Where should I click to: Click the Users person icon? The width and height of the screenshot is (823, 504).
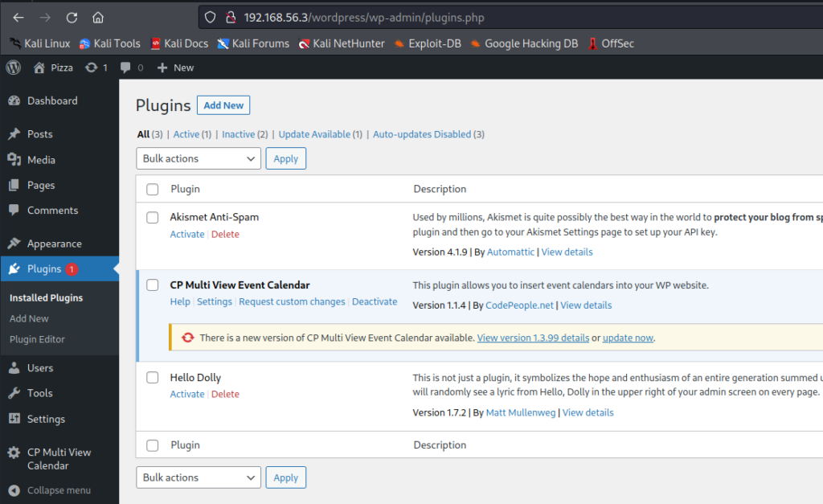14,368
